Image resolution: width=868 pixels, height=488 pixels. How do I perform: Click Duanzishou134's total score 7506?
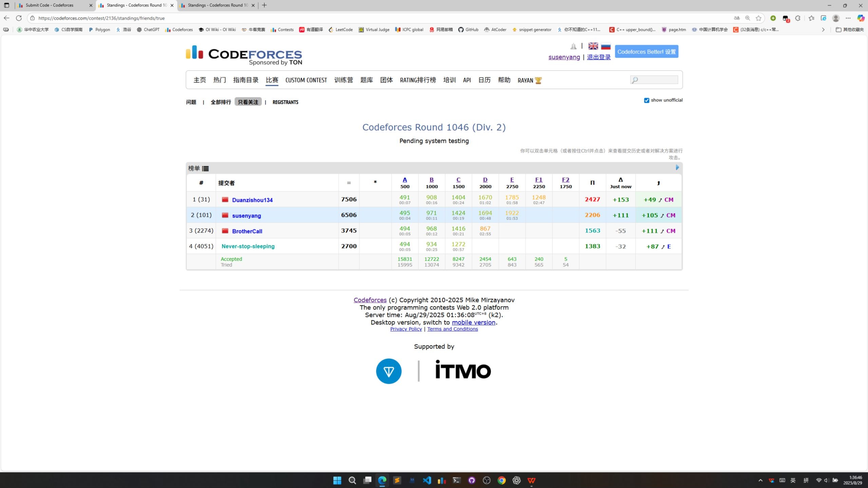click(x=348, y=200)
